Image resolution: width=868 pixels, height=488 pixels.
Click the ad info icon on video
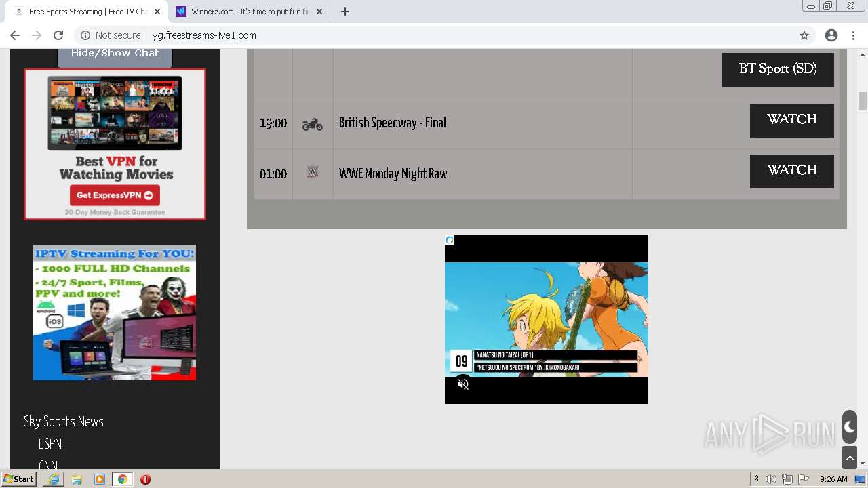click(450, 240)
